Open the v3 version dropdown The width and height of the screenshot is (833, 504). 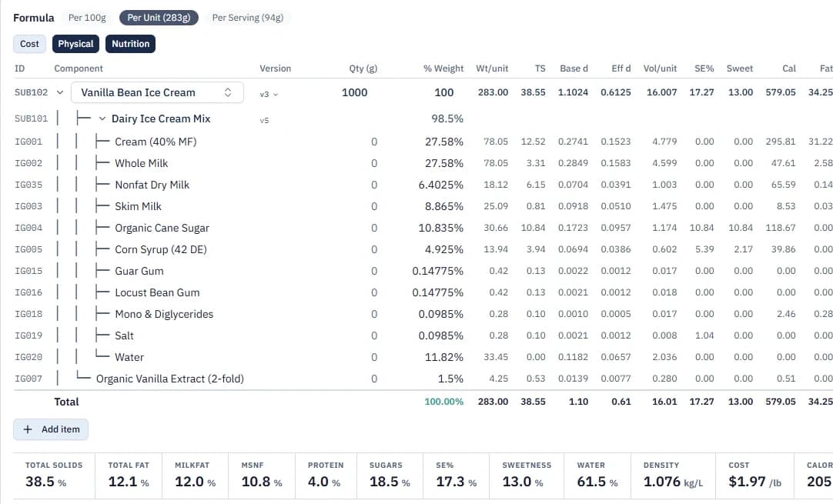pyautogui.click(x=269, y=94)
